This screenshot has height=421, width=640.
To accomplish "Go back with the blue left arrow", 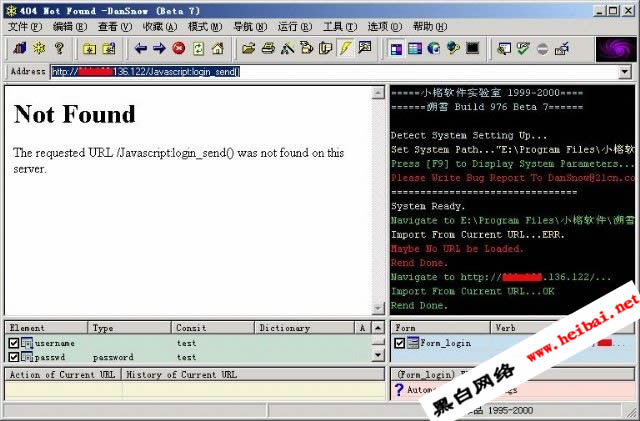I will pyautogui.click(x=140, y=49).
